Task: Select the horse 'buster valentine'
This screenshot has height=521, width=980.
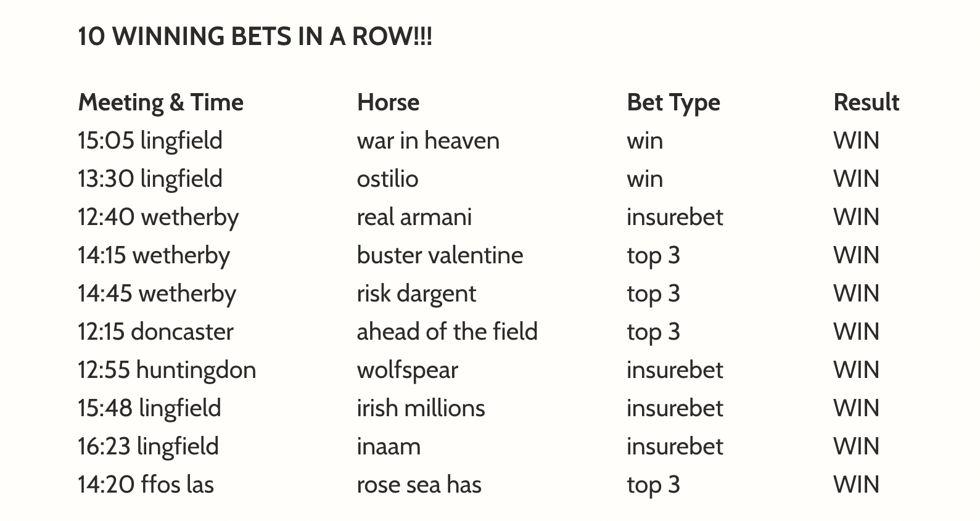Action: pos(440,255)
